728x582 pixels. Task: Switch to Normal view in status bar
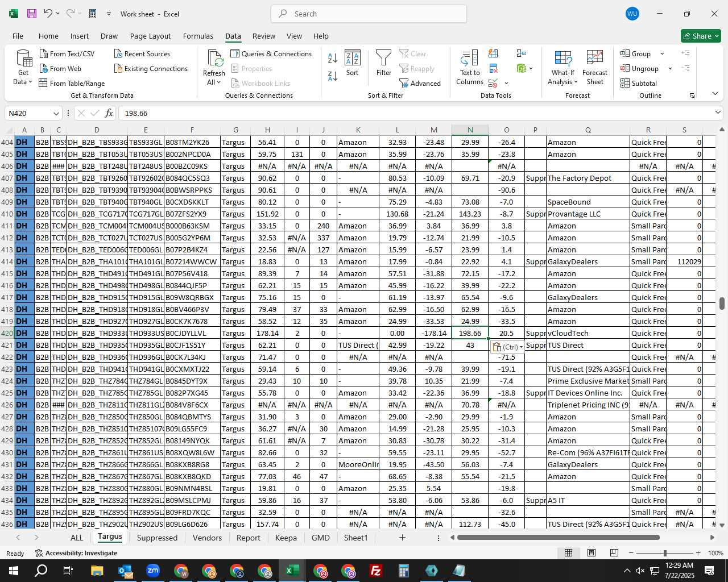[x=568, y=553]
